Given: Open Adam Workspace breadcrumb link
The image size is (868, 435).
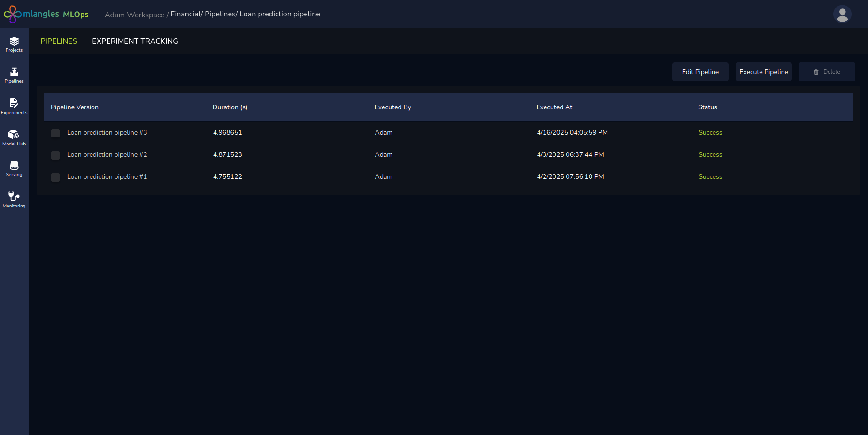Looking at the screenshot, I should 134,15.
